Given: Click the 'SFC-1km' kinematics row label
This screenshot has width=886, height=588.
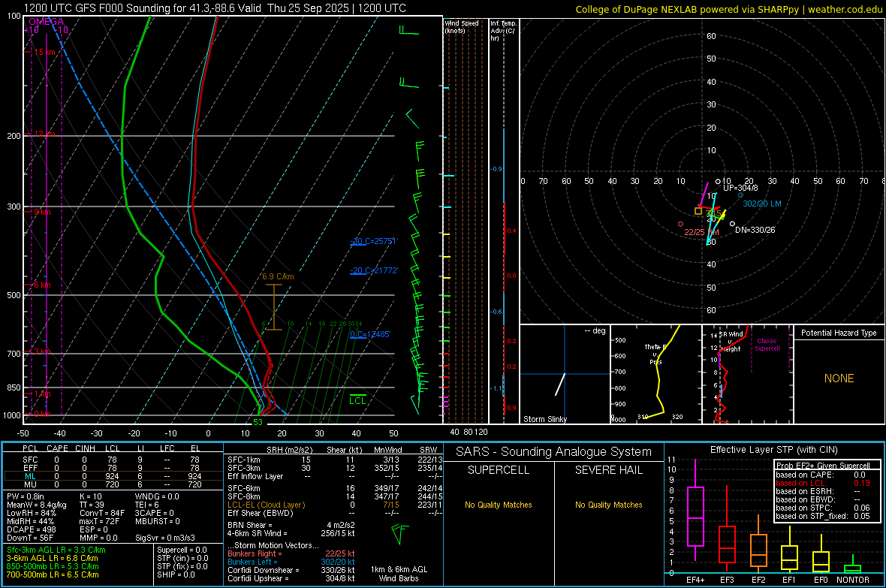Looking at the screenshot, I should [244, 460].
